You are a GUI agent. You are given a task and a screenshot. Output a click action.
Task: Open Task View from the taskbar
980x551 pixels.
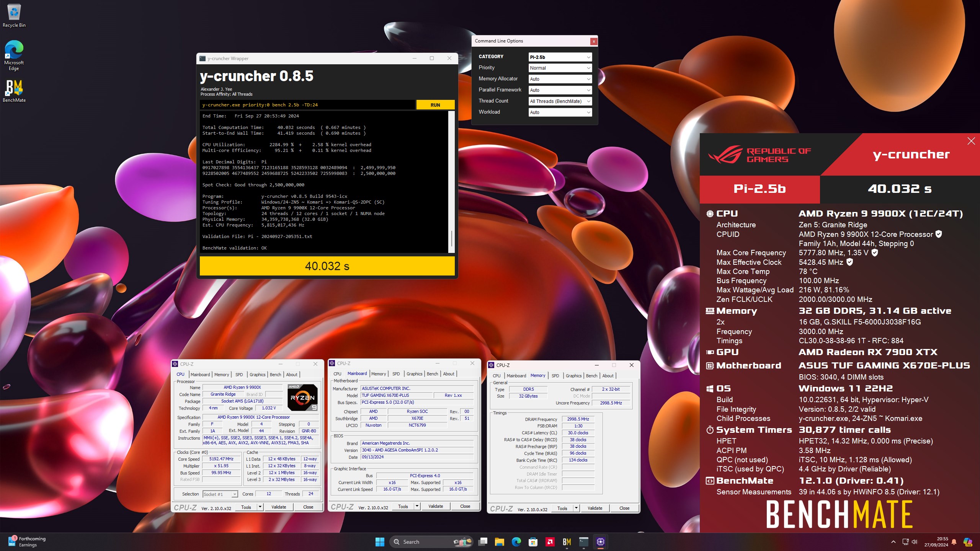point(483,542)
